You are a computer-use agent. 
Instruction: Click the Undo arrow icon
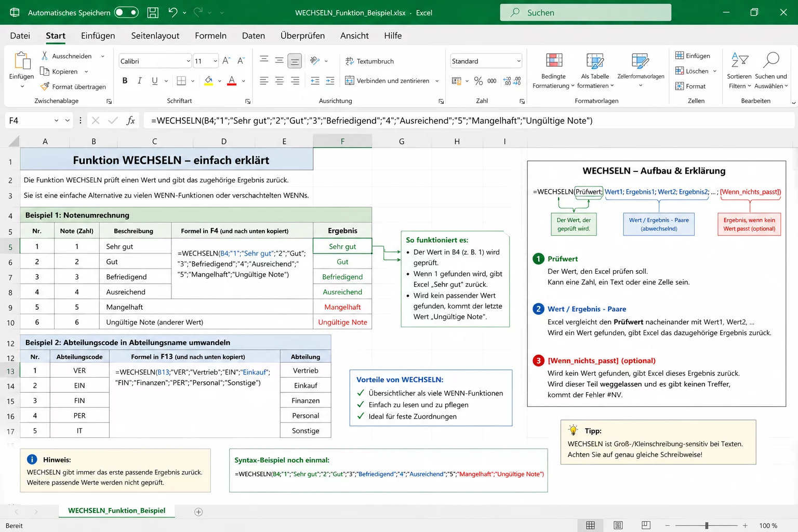173,12
